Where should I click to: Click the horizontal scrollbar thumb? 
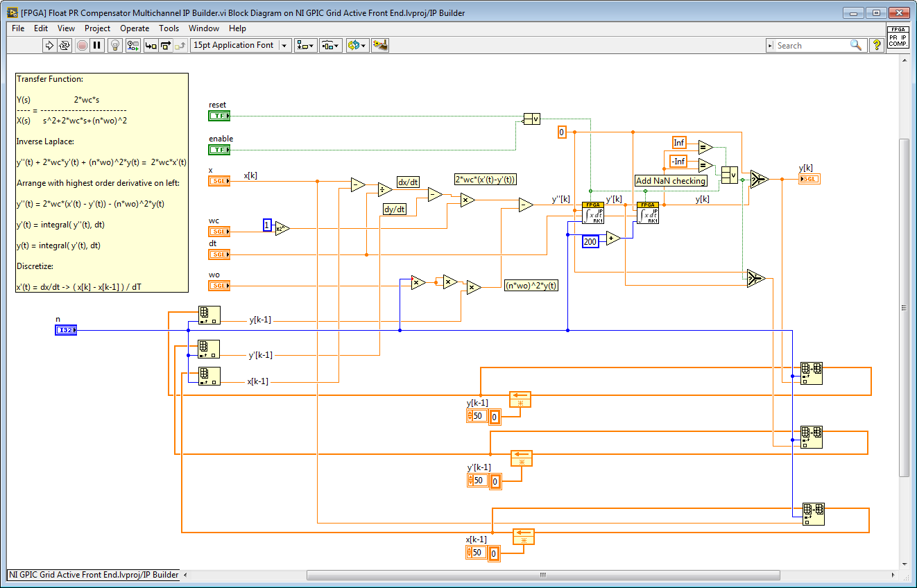(x=543, y=575)
